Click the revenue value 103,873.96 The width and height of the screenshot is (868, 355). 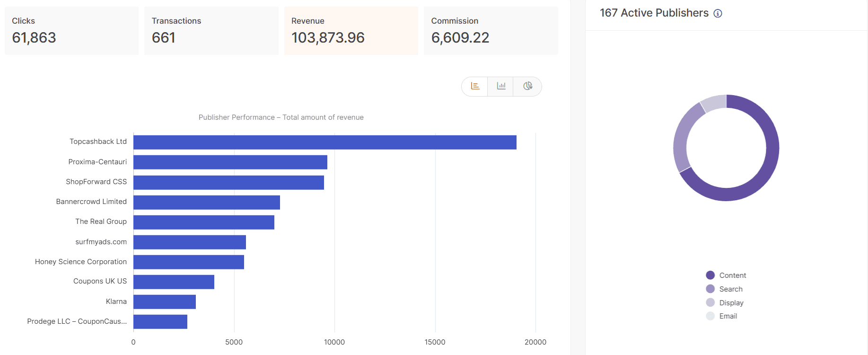coord(328,37)
